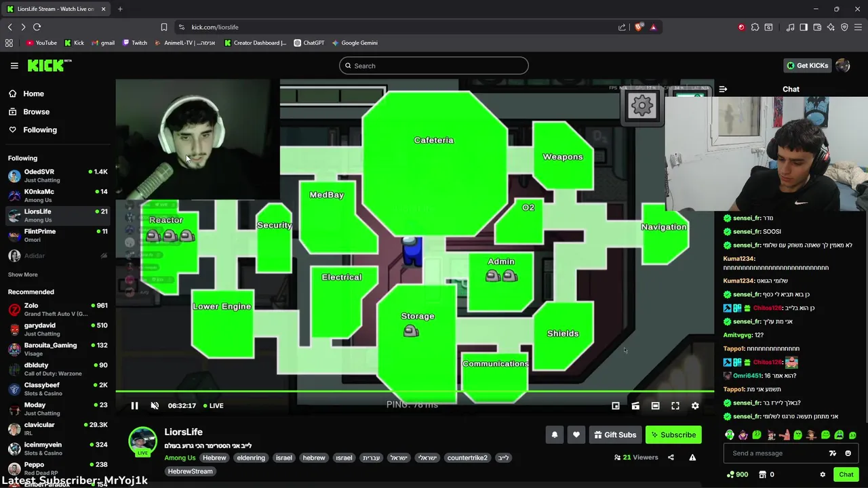Report the stream with warning icon
The image size is (868, 488).
692,457
